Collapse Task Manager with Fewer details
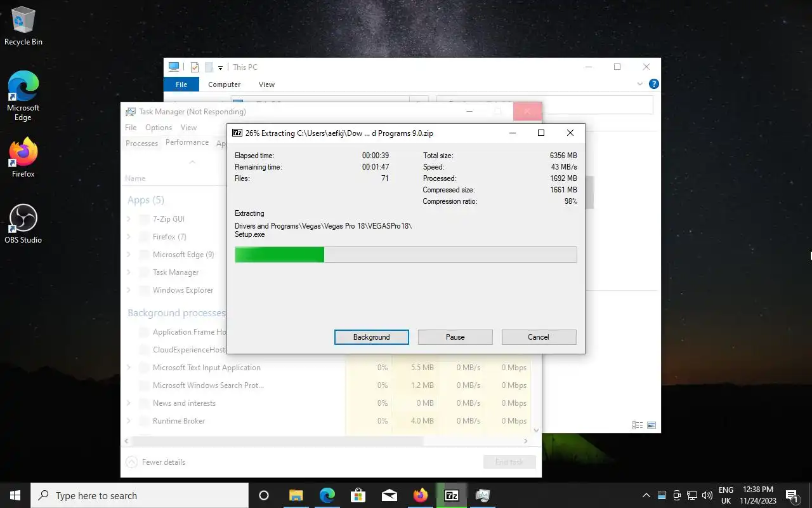This screenshot has height=508, width=812. click(x=156, y=462)
